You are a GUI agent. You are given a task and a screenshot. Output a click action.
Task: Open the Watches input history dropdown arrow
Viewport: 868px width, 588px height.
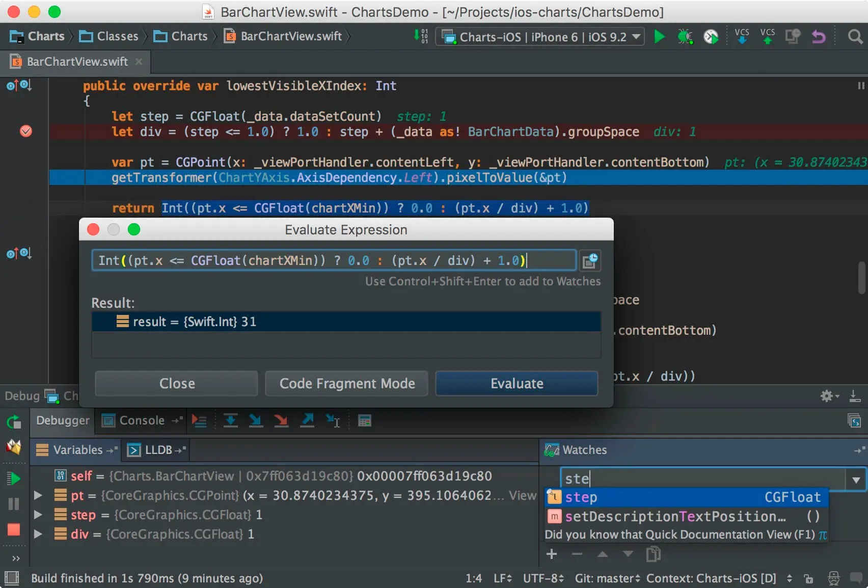(856, 479)
